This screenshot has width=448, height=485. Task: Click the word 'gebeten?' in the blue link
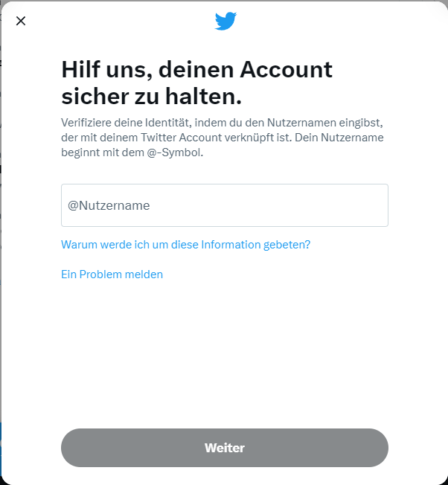pyautogui.click(x=287, y=245)
